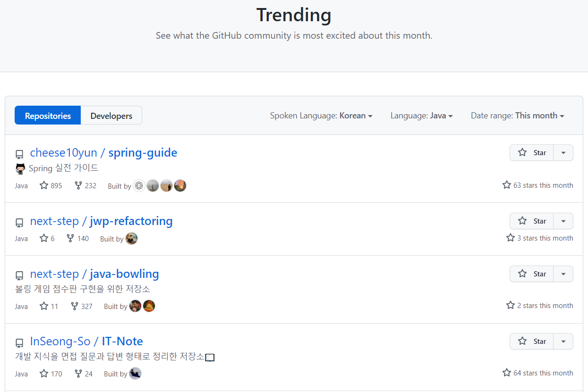Click the '3 stars this month' text

tap(545, 238)
